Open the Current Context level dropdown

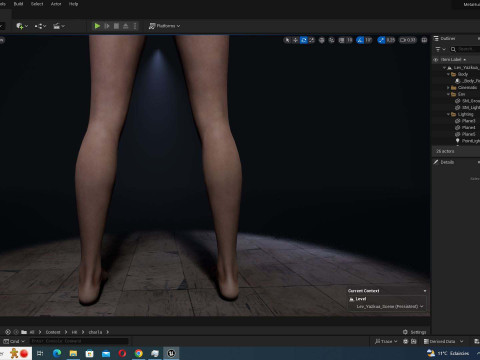point(389,306)
